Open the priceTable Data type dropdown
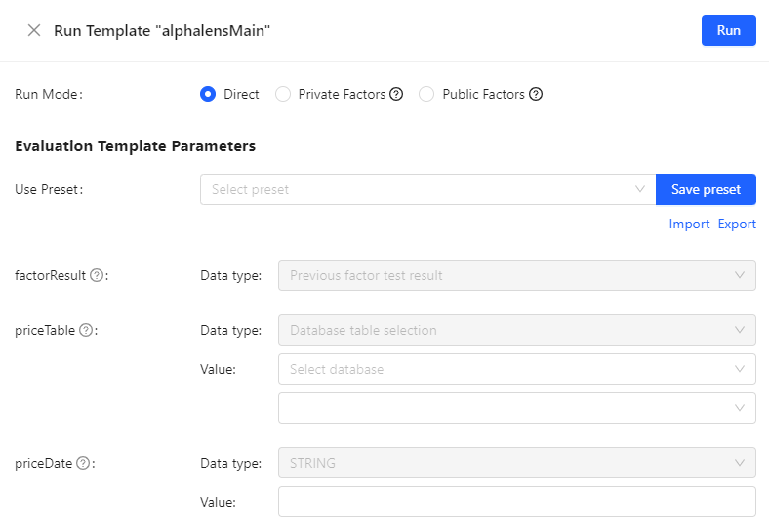The width and height of the screenshot is (769, 532). pyautogui.click(x=516, y=330)
